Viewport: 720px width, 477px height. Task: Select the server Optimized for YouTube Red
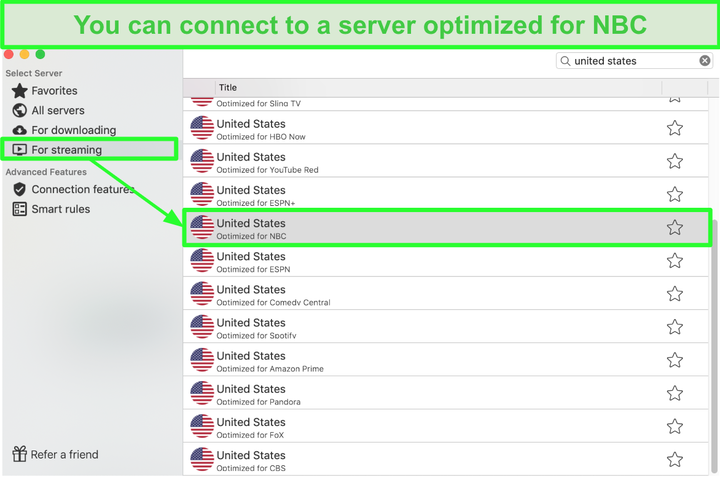pos(445,161)
